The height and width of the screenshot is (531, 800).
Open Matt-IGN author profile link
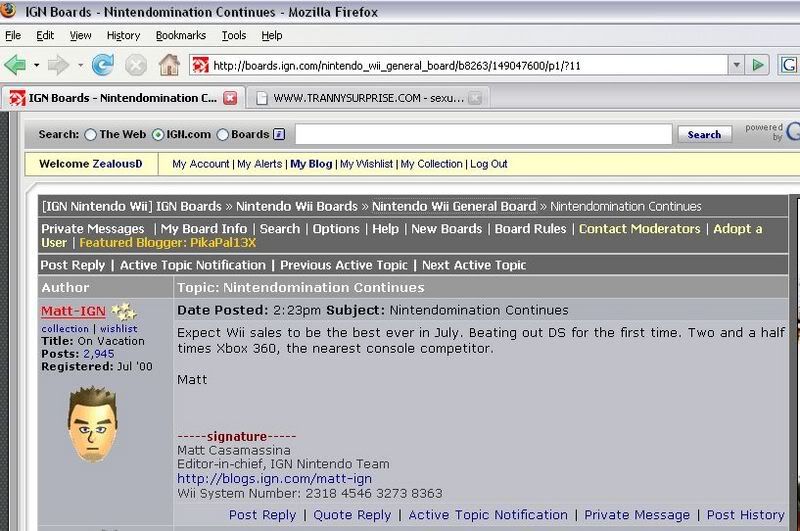click(x=73, y=311)
